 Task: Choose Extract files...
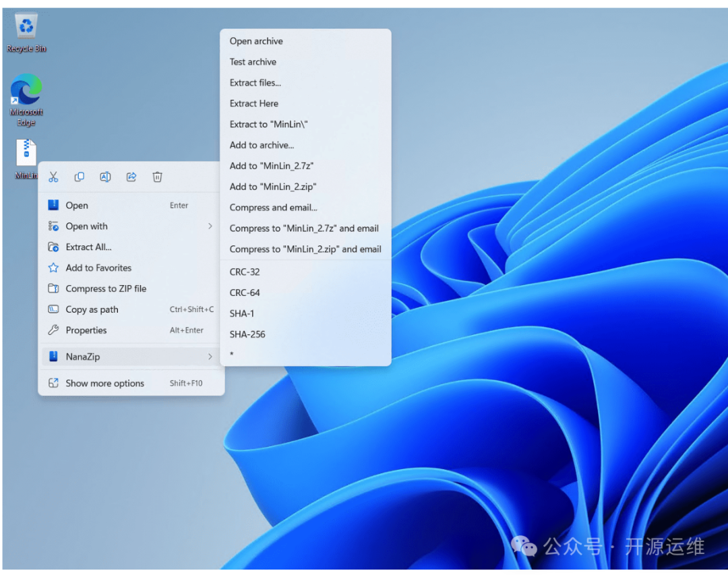click(305, 83)
